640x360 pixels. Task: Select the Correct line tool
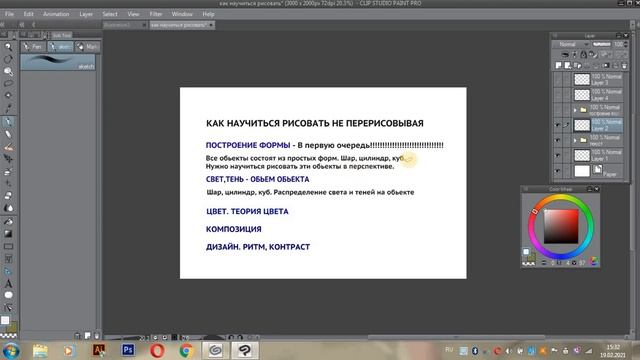click(x=8, y=307)
